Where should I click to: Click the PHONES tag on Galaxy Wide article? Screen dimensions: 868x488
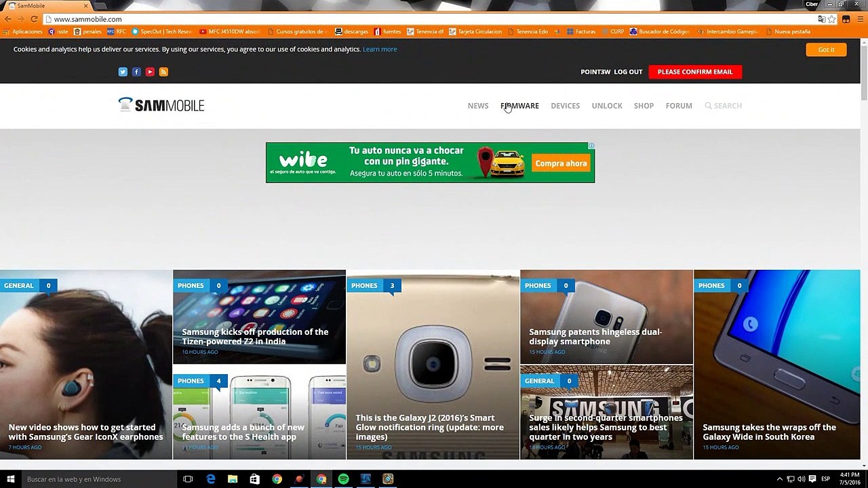pyautogui.click(x=711, y=285)
